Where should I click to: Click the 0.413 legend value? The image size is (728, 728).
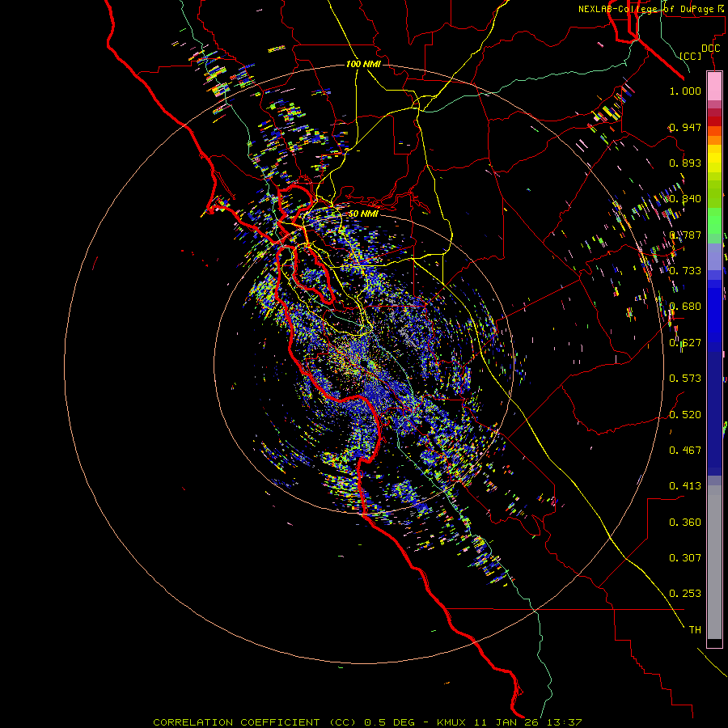(685, 486)
